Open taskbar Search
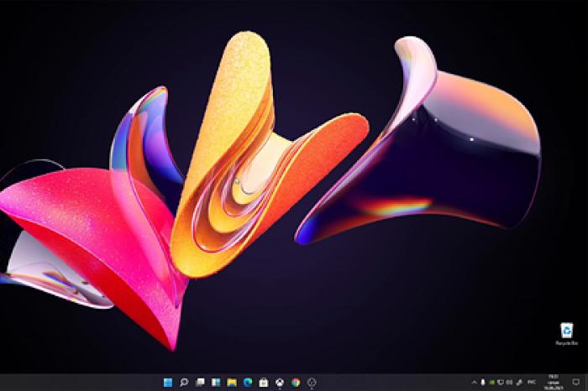Image resolution: width=588 pixels, height=391 pixels. 184,383
